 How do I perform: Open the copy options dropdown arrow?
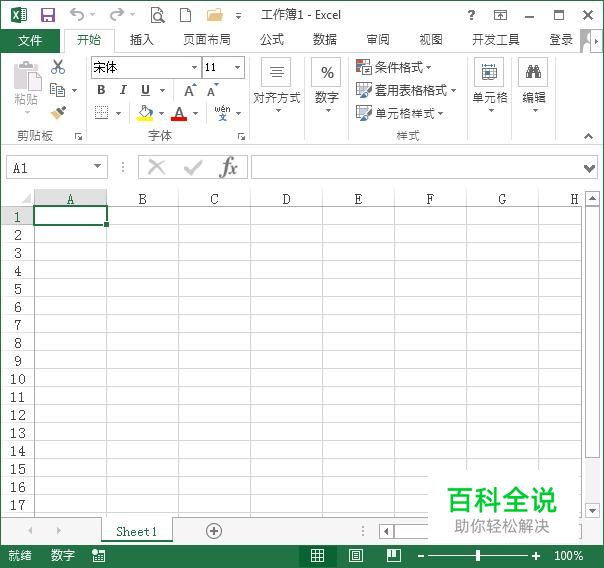click(74, 90)
